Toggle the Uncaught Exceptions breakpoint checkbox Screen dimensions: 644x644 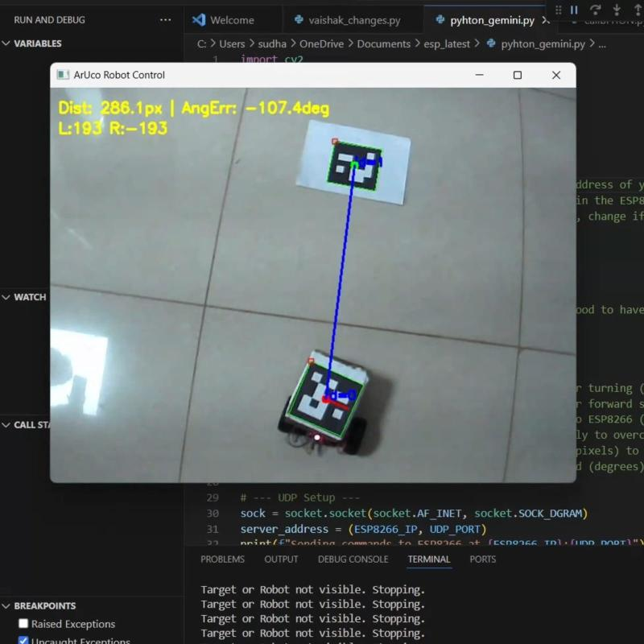pos(23,640)
